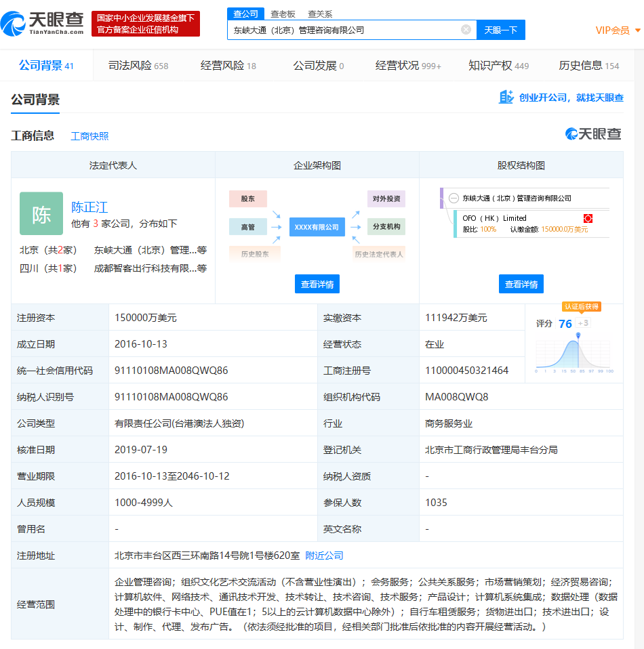Click the 认证后获得 orange badge
The image size is (644, 649).
[x=582, y=306]
